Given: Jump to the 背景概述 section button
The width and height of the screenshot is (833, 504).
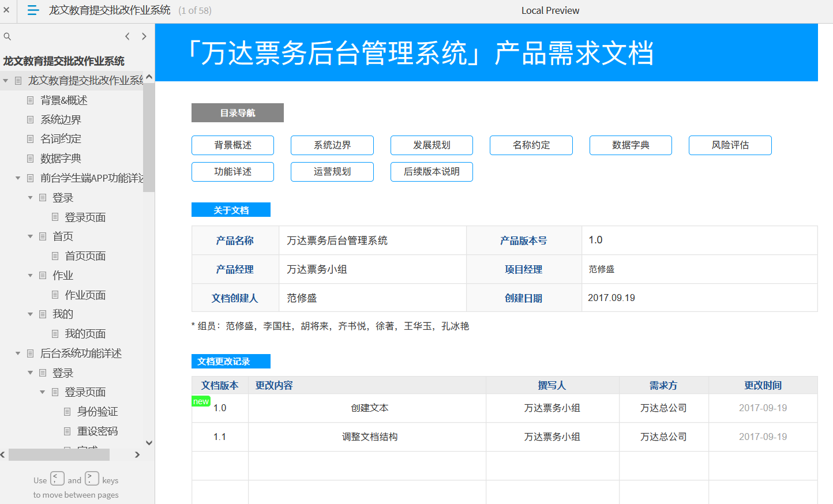Looking at the screenshot, I should coord(232,145).
